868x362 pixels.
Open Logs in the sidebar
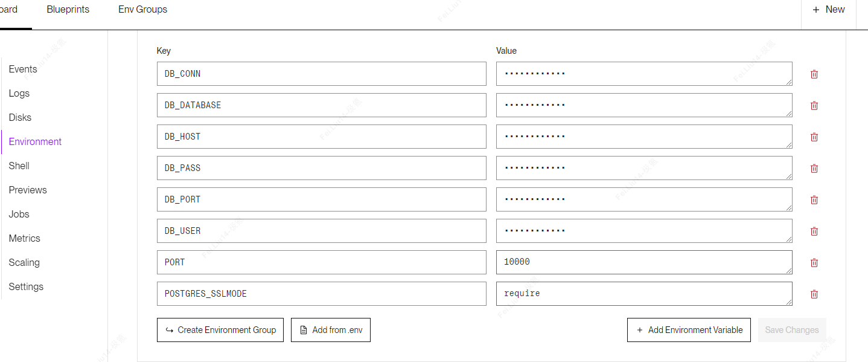tap(19, 93)
